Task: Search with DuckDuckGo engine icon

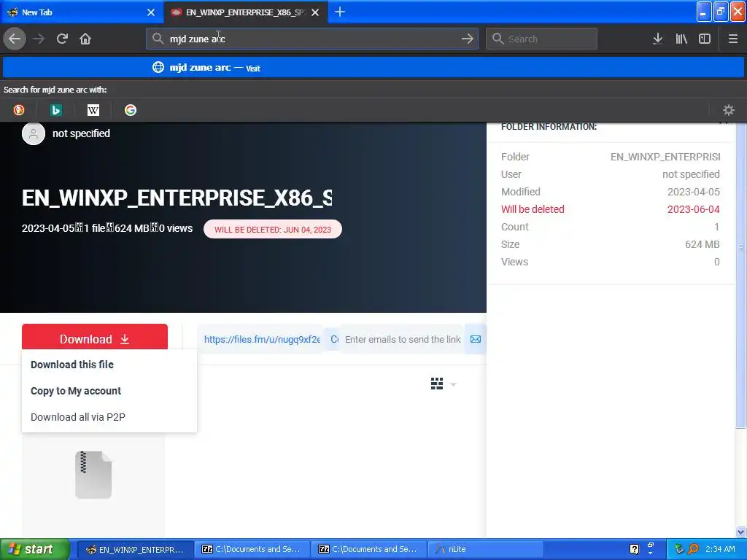Action: coord(19,110)
